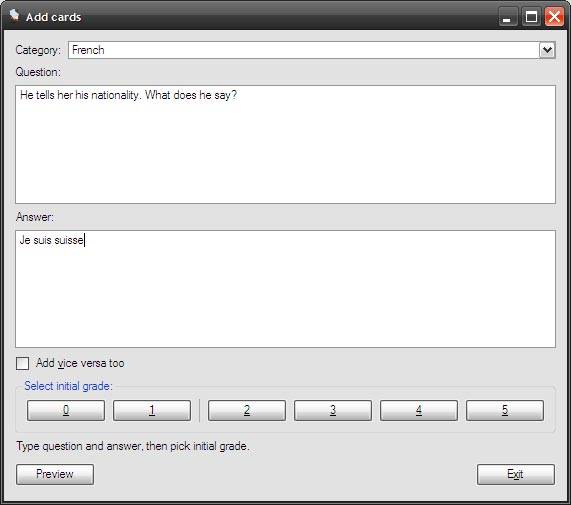Image resolution: width=571 pixels, height=505 pixels.
Task: Minimize the Add cards window
Action: pyautogui.click(x=508, y=17)
